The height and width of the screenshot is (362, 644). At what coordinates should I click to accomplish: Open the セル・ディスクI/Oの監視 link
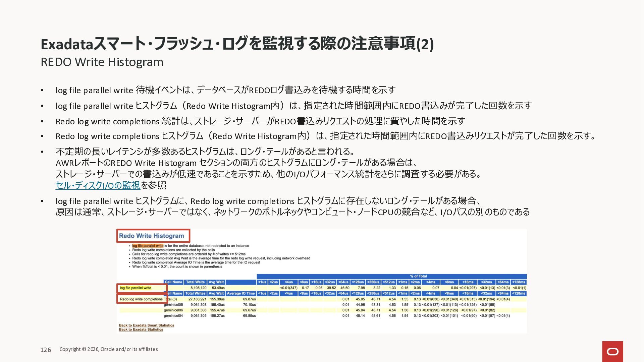(x=98, y=185)
